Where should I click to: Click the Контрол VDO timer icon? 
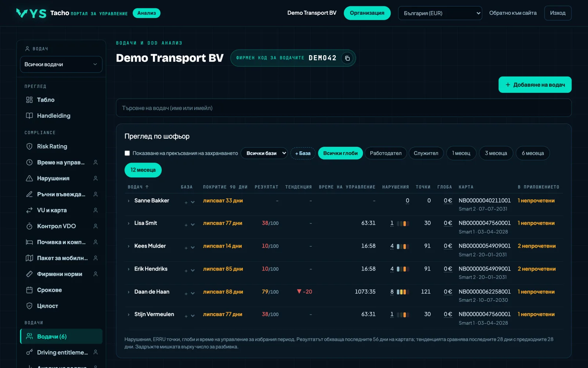click(x=29, y=226)
